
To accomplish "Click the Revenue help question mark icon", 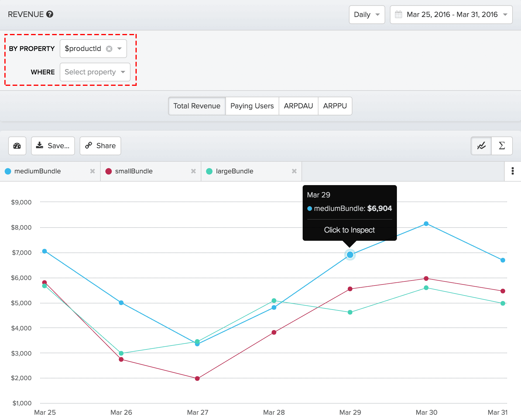I will point(50,14).
